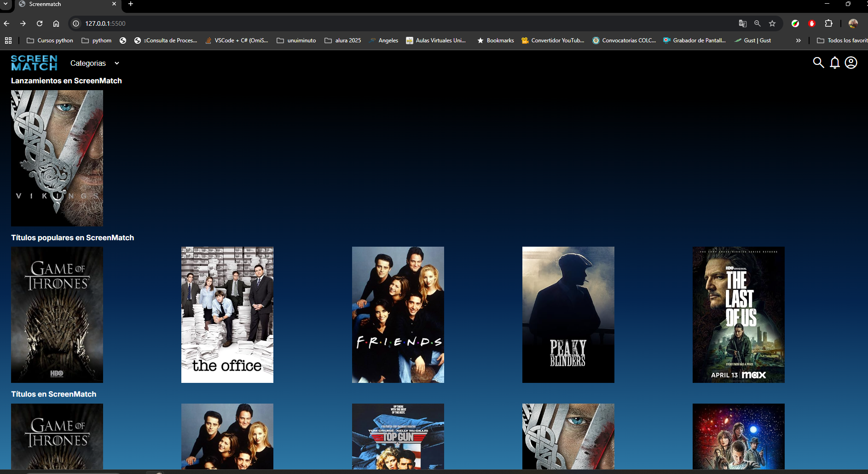Go forward with the browser forward arrow
This screenshot has width=868, height=474.
(23, 23)
